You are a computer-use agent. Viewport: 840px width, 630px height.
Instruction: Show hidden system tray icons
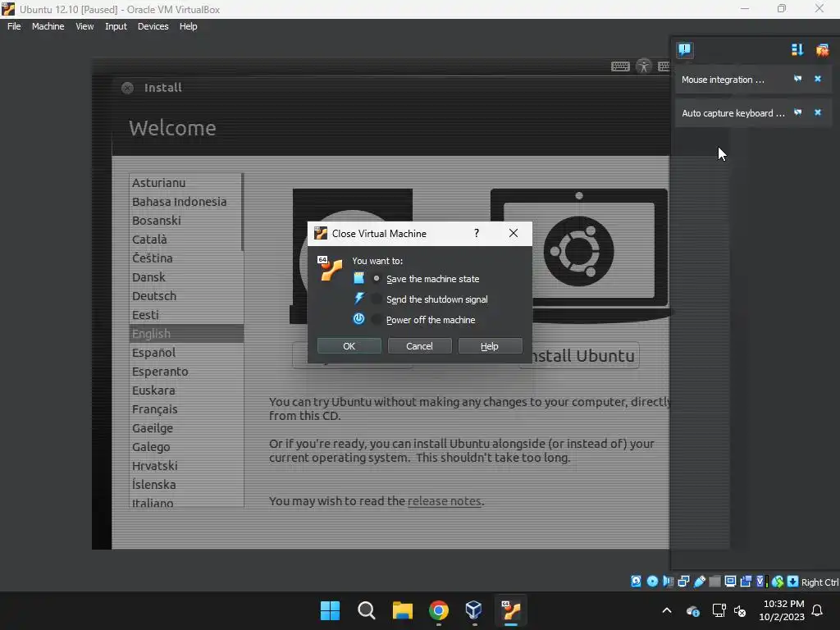click(667, 610)
